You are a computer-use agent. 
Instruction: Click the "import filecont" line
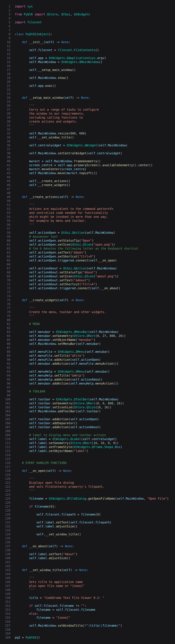[28, 22]
